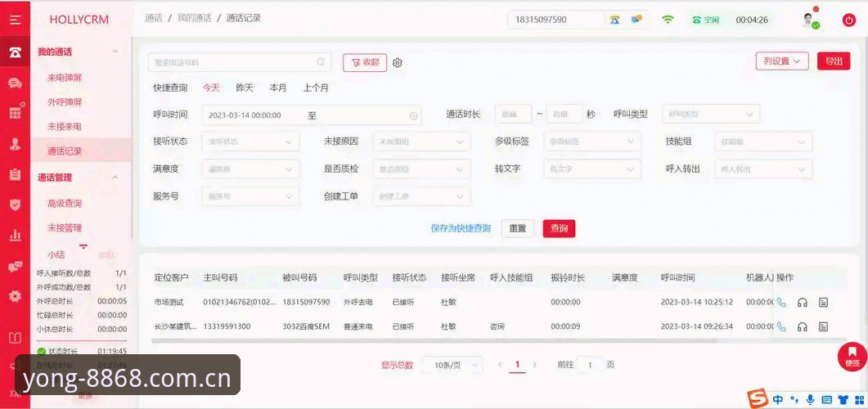The height and width of the screenshot is (409, 868).
Task: Open the 满意度 dropdown
Action: [x=251, y=169]
